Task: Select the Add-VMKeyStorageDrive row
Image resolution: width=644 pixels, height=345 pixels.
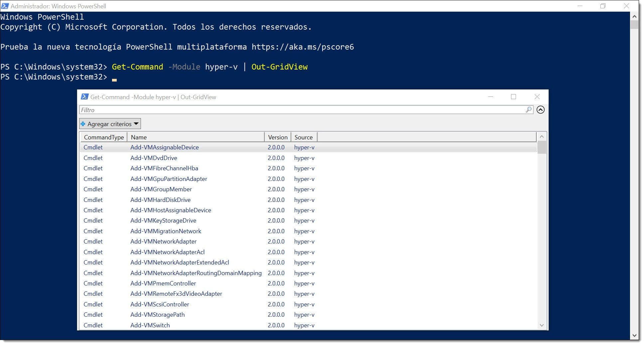Action: [308, 221]
